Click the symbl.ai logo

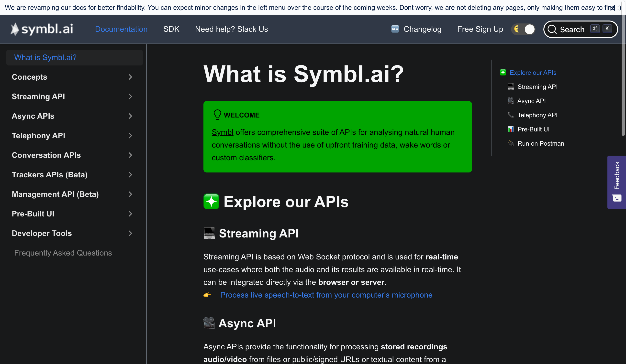click(42, 29)
